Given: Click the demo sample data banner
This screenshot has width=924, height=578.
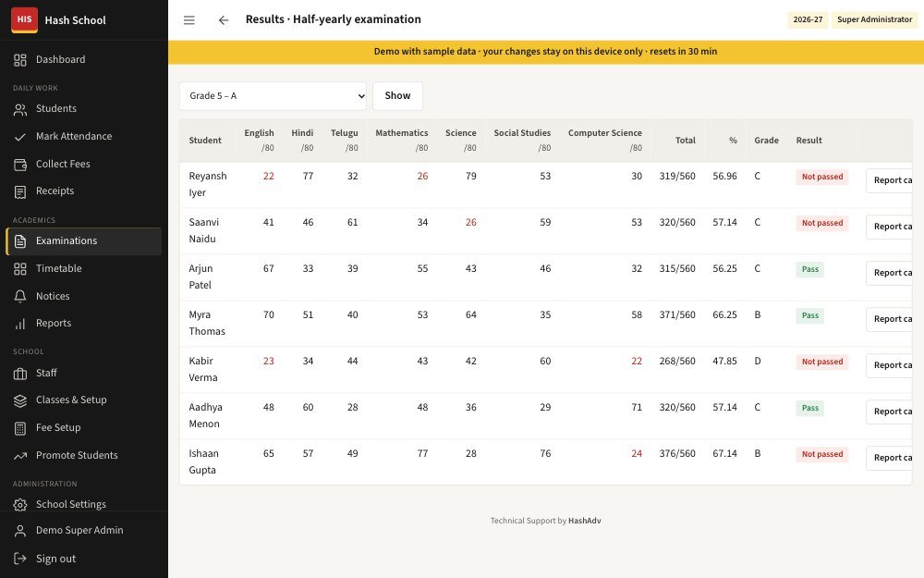Looking at the screenshot, I should tap(546, 52).
